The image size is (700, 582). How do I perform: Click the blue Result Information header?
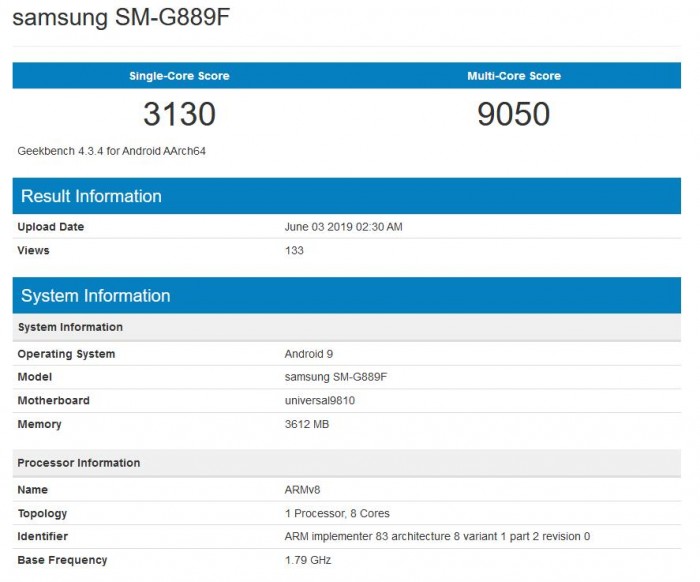point(91,196)
